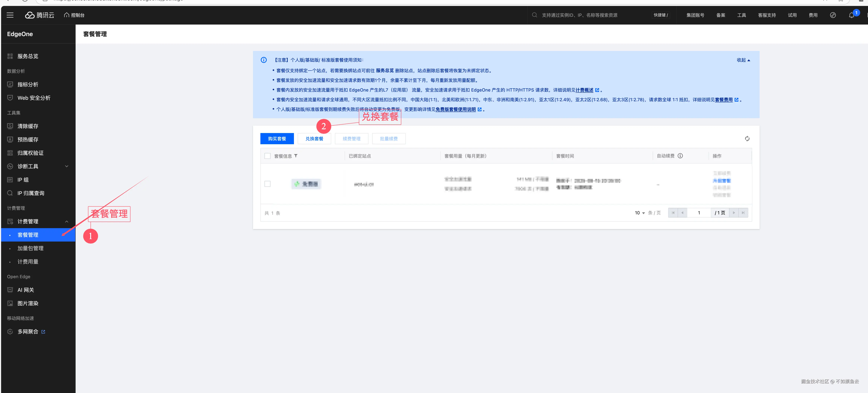Click the info icon next to 自动续费
Viewport: 868px width, 393px height.
click(x=680, y=156)
